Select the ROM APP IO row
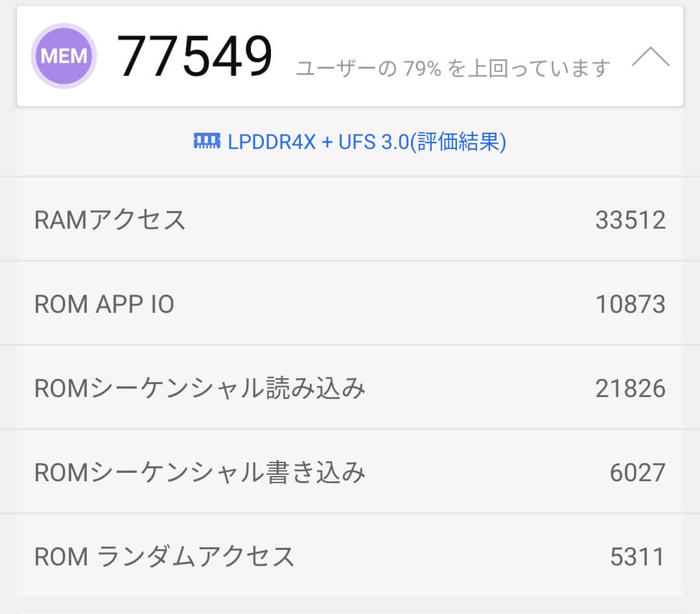The image size is (700, 614). click(x=350, y=304)
